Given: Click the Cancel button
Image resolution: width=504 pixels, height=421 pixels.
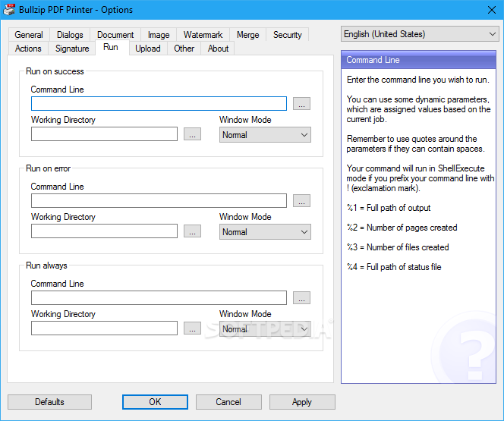Looking at the screenshot, I should coord(228,402).
